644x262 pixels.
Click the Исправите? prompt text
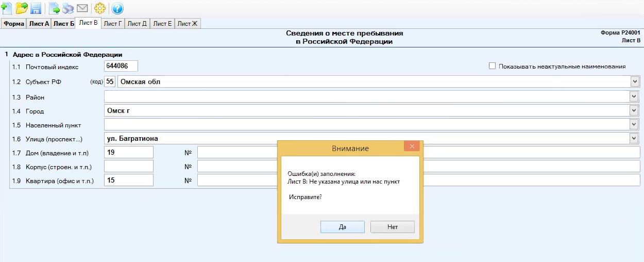[306, 198]
